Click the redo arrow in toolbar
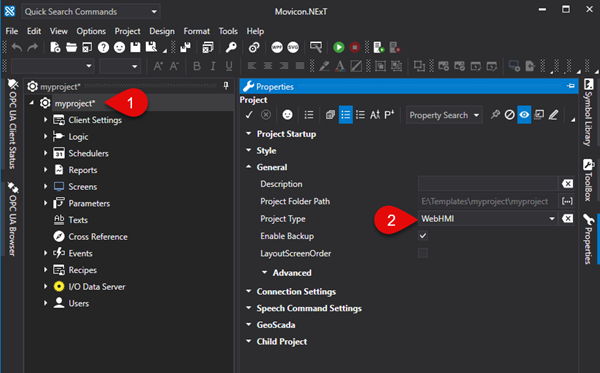 tap(33, 47)
